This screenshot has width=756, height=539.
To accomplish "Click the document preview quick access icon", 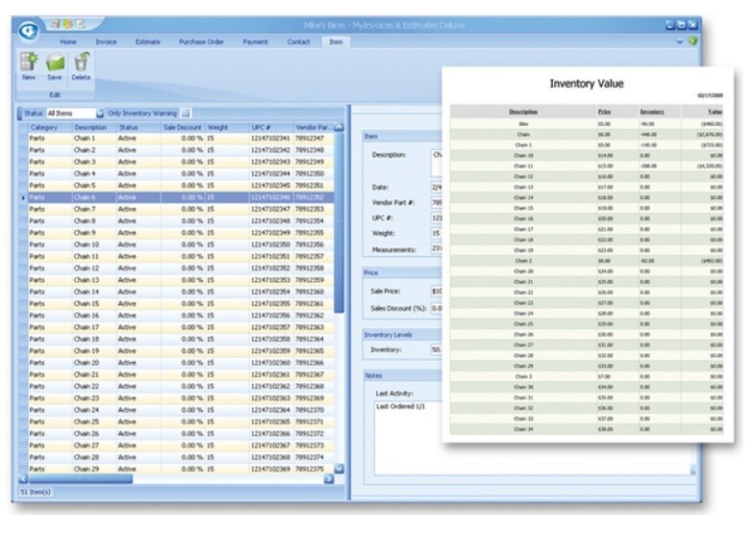I will pyautogui.click(x=81, y=23).
